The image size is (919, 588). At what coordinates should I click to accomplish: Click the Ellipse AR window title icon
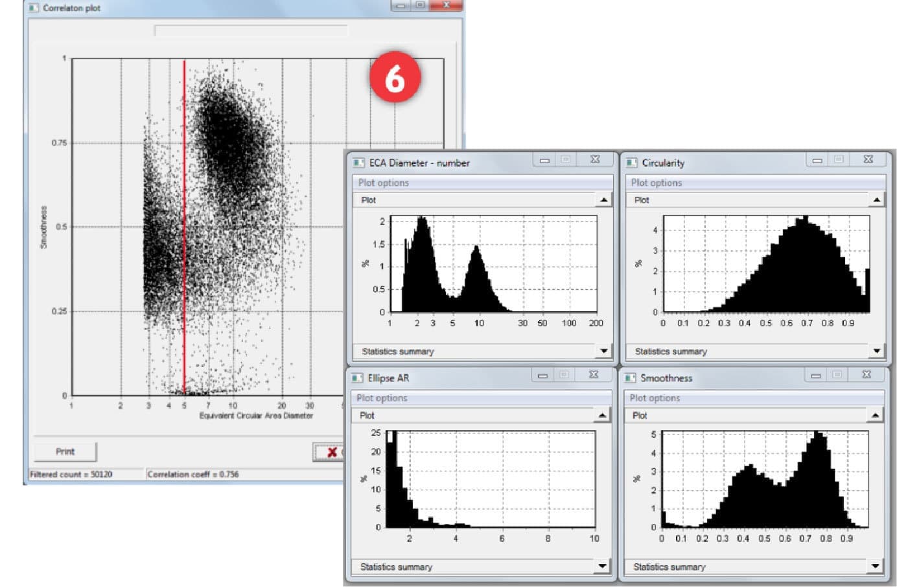[x=357, y=378]
